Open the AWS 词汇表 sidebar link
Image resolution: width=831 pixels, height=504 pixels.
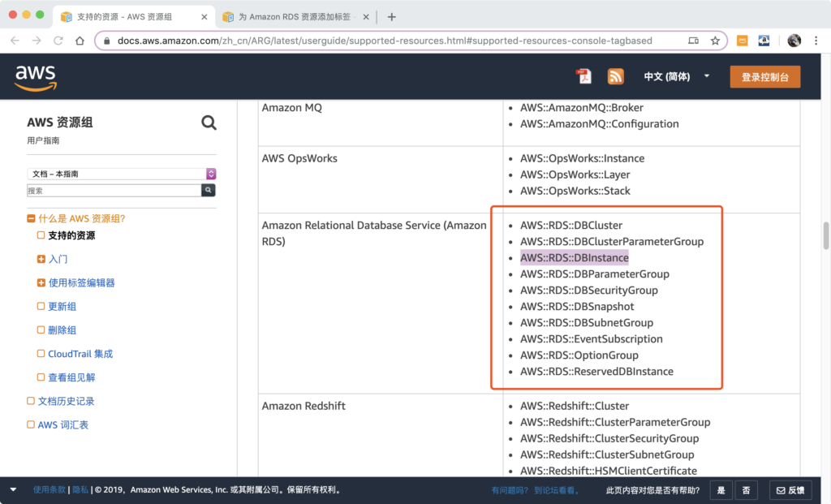coord(63,424)
